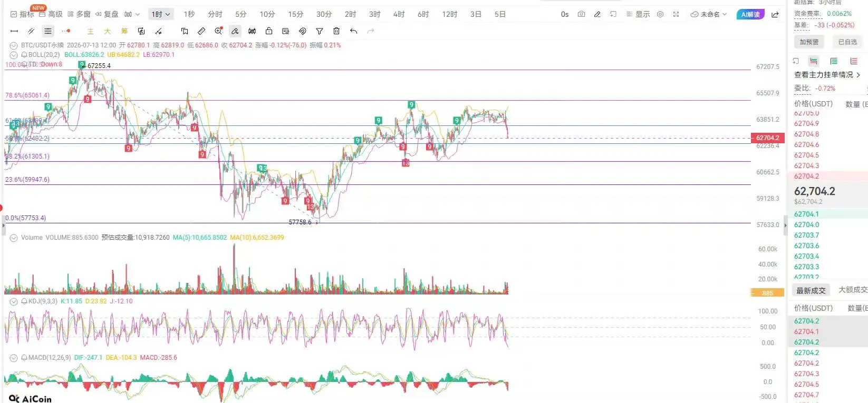Open the filter funnel icon
868x403 pixels.
320,31
